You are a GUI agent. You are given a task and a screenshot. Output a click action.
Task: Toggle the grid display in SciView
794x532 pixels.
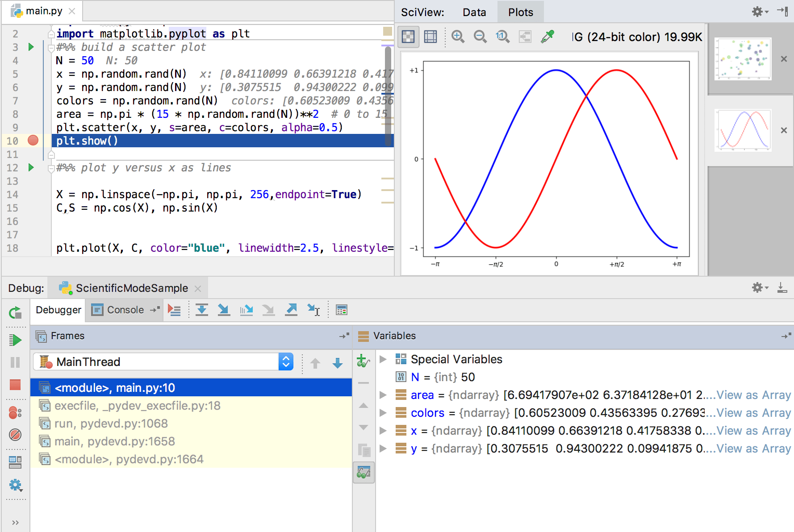430,37
